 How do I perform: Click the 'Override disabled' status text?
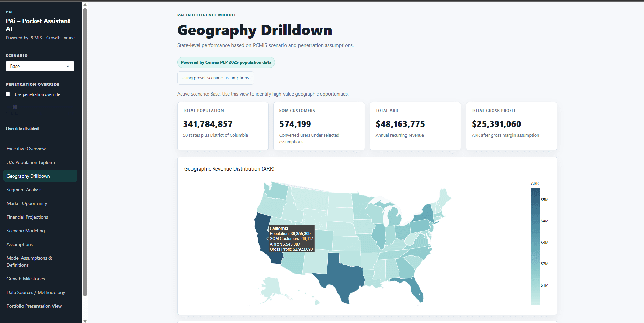point(22,129)
